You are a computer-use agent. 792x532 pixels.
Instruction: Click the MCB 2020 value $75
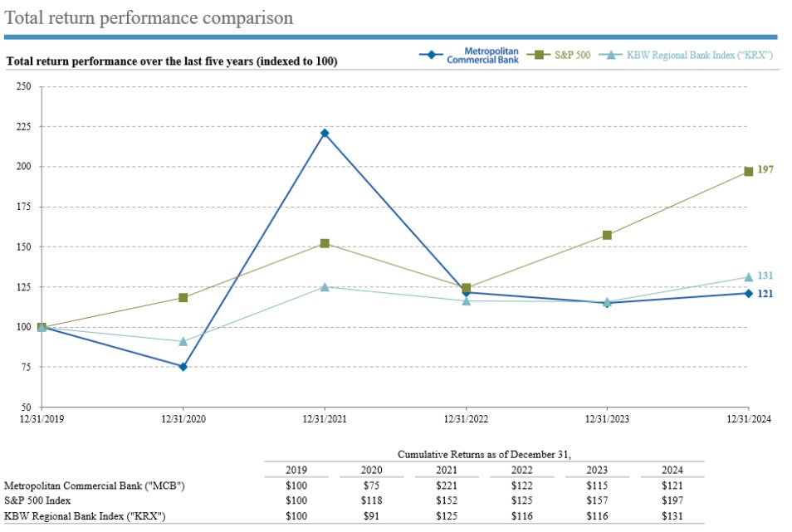coord(371,486)
